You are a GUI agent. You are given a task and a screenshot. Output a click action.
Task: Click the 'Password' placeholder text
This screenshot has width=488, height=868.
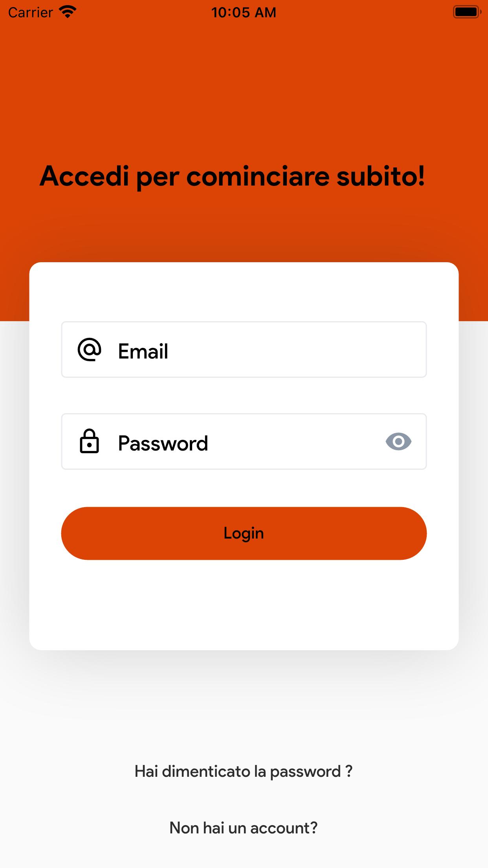click(163, 443)
